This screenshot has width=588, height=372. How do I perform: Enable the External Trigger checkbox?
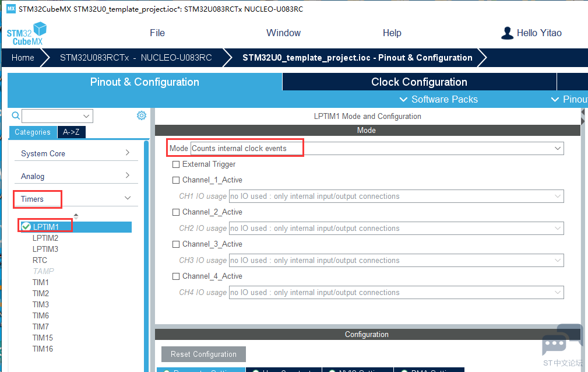tap(176, 164)
